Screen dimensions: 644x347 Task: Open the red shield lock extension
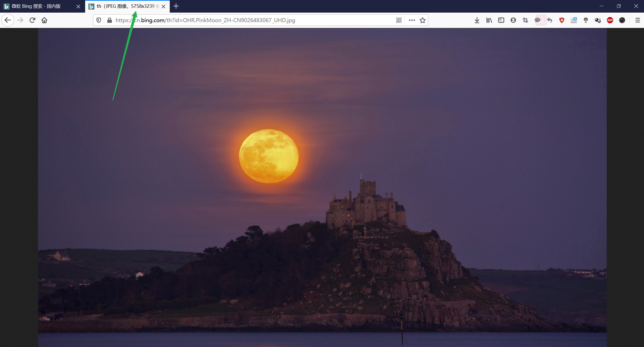tap(562, 20)
